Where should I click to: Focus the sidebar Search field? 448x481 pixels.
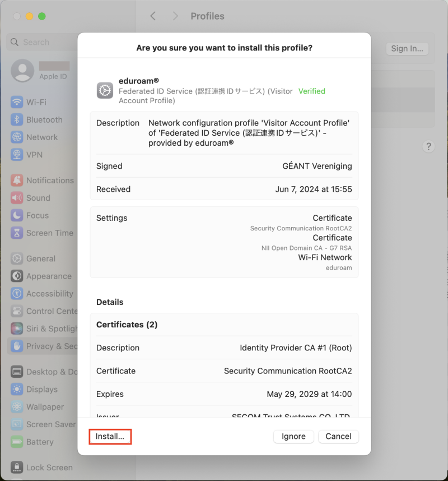click(43, 42)
